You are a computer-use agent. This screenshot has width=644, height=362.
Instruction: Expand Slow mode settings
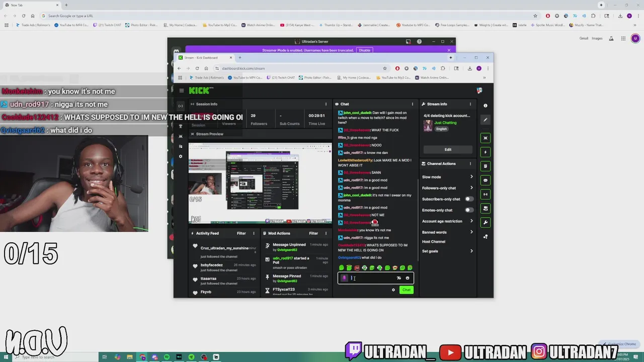pyautogui.click(x=447, y=177)
